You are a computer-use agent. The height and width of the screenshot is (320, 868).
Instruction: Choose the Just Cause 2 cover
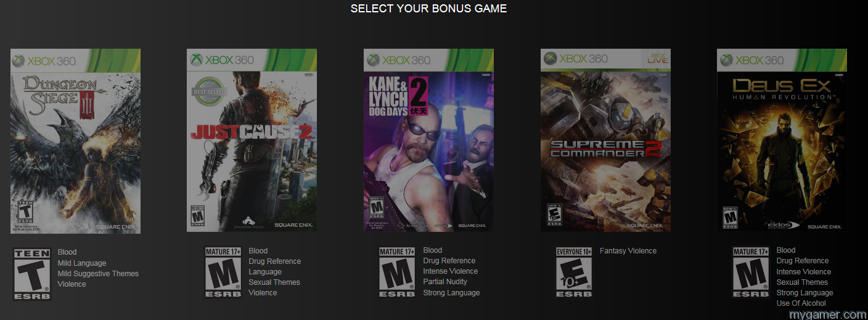point(252,141)
